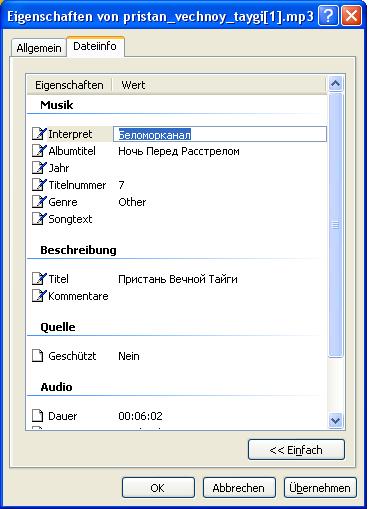
Task: Click the Interpret value text field
Action: (220, 134)
